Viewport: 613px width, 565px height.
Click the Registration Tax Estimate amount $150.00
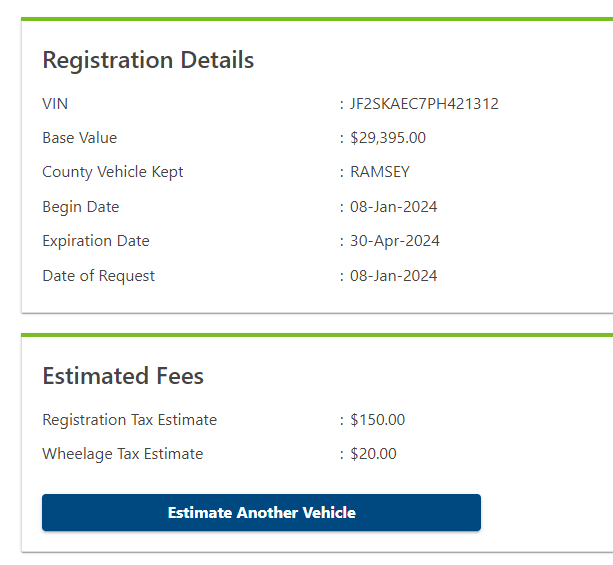coord(378,420)
